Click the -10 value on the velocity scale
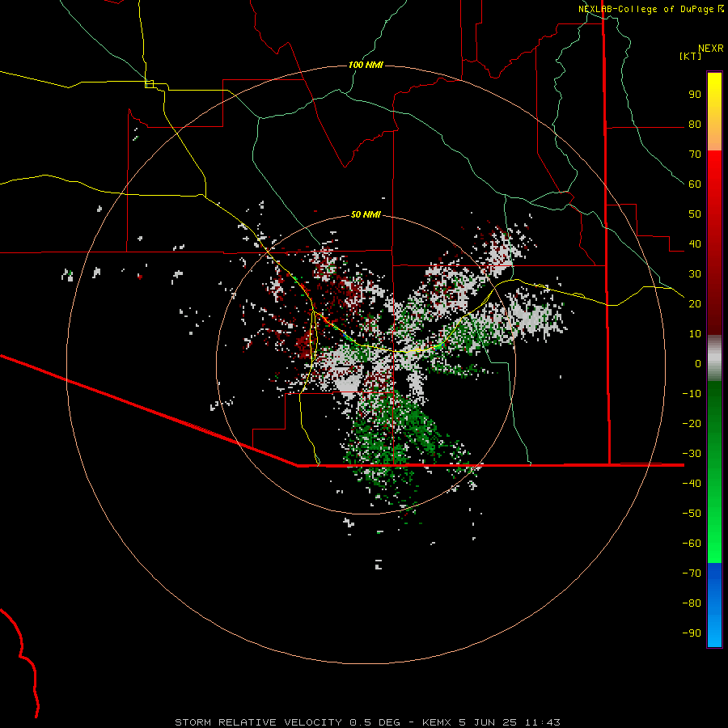The width and height of the screenshot is (728, 728). click(692, 394)
